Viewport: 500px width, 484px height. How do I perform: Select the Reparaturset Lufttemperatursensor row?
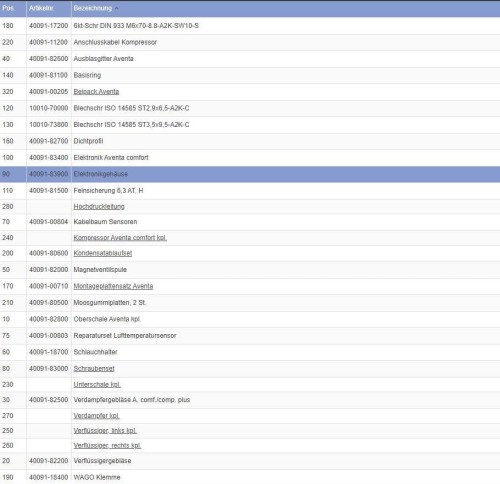coord(250,336)
